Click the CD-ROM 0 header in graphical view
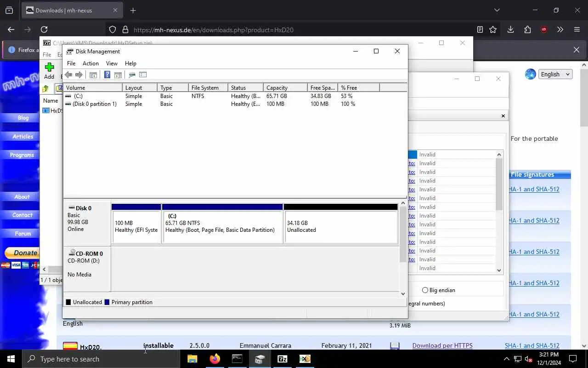The width and height of the screenshot is (588, 368). [x=87, y=269]
